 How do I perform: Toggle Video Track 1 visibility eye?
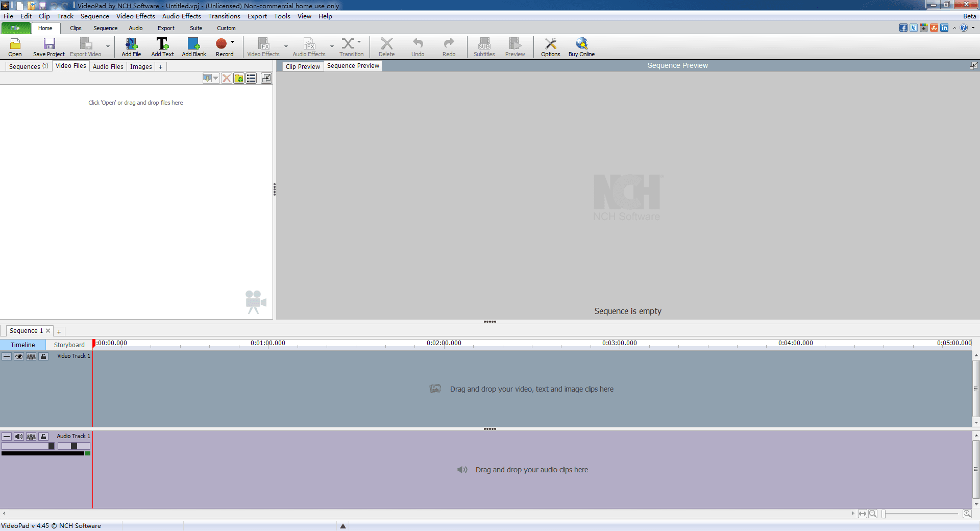pos(19,356)
